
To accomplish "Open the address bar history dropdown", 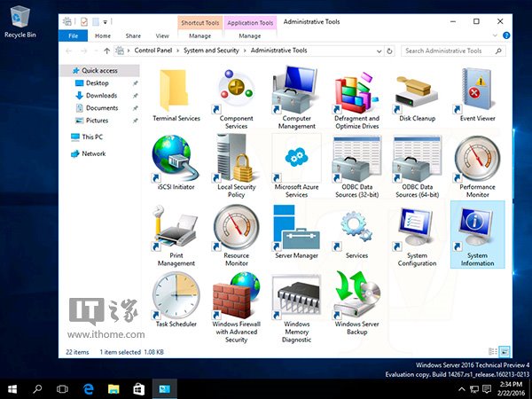I will coord(379,51).
